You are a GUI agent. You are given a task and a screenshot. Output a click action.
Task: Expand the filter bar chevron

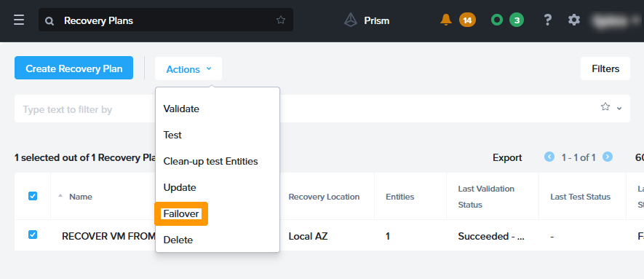619,108
